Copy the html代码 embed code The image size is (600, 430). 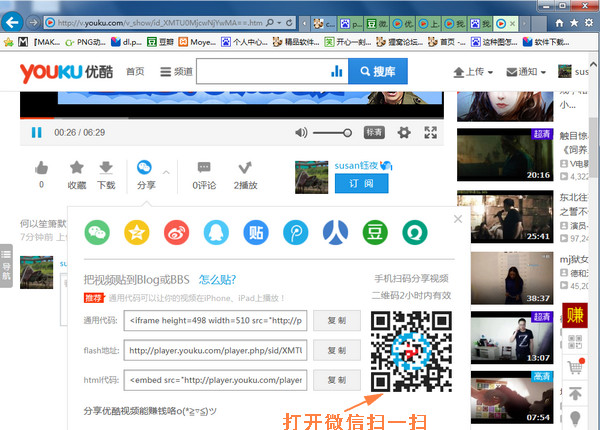(x=337, y=380)
